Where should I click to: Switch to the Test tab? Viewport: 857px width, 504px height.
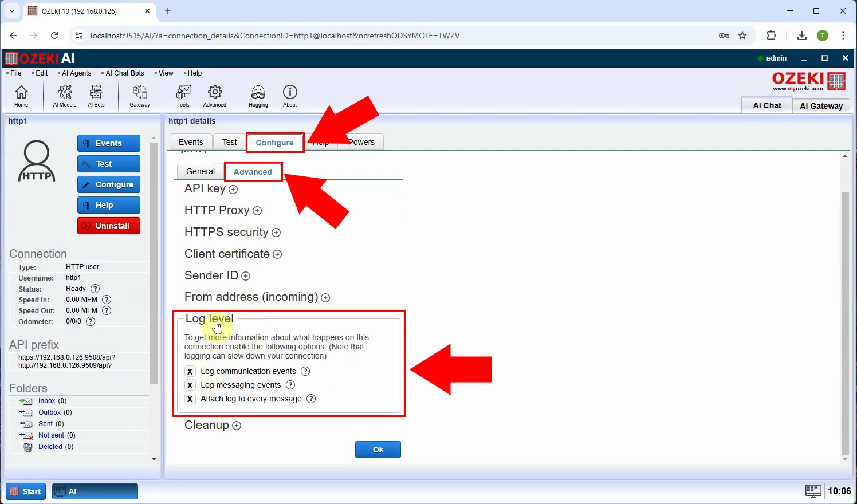coord(230,142)
